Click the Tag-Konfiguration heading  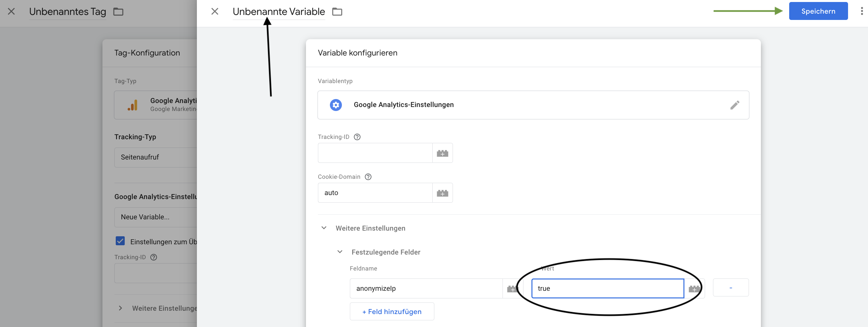tap(147, 53)
